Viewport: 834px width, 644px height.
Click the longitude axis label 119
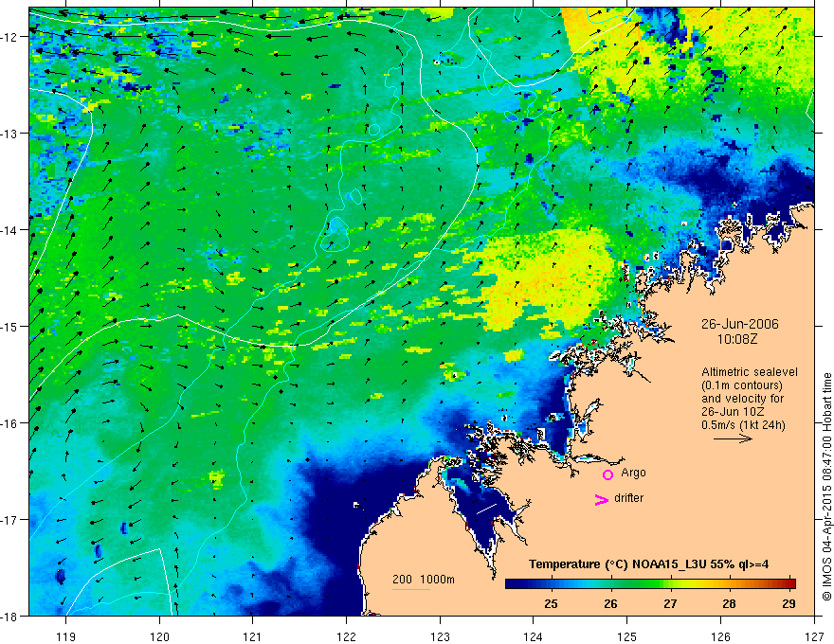point(65,637)
